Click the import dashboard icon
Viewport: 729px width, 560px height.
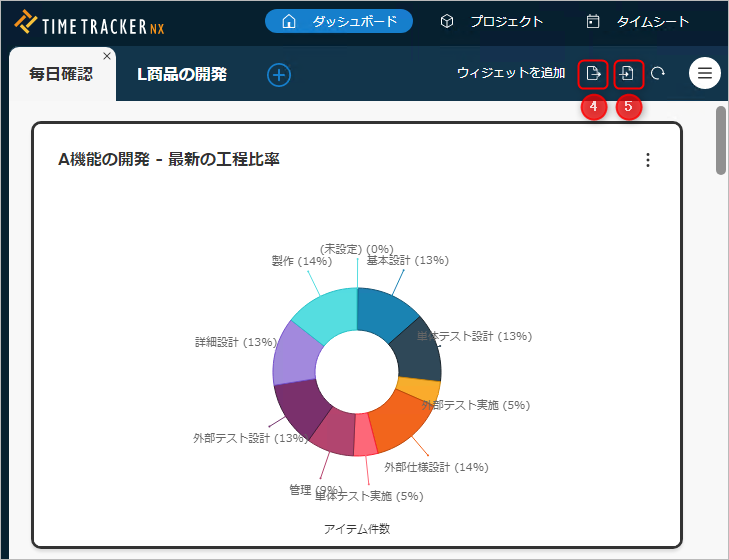pos(628,73)
